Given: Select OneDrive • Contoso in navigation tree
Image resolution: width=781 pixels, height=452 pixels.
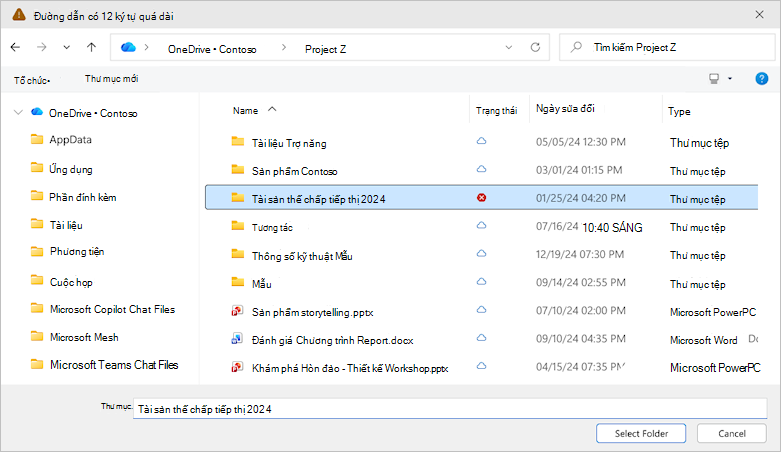Looking at the screenshot, I should pyautogui.click(x=93, y=113).
